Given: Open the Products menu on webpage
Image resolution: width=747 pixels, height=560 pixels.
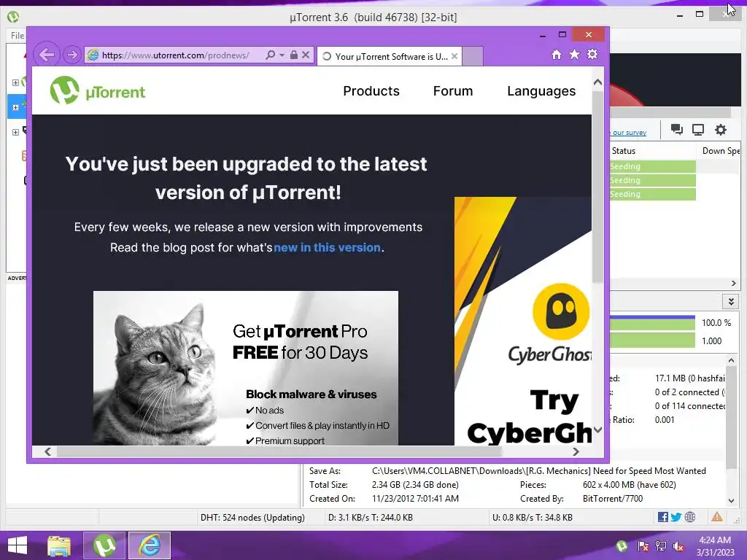Looking at the screenshot, I should point(371,91).
